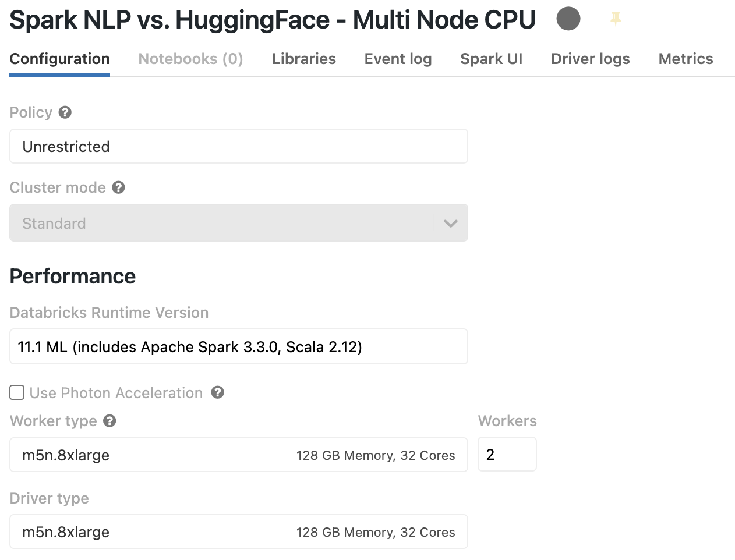Click the gray cluster status circle icon

point(568,19)
